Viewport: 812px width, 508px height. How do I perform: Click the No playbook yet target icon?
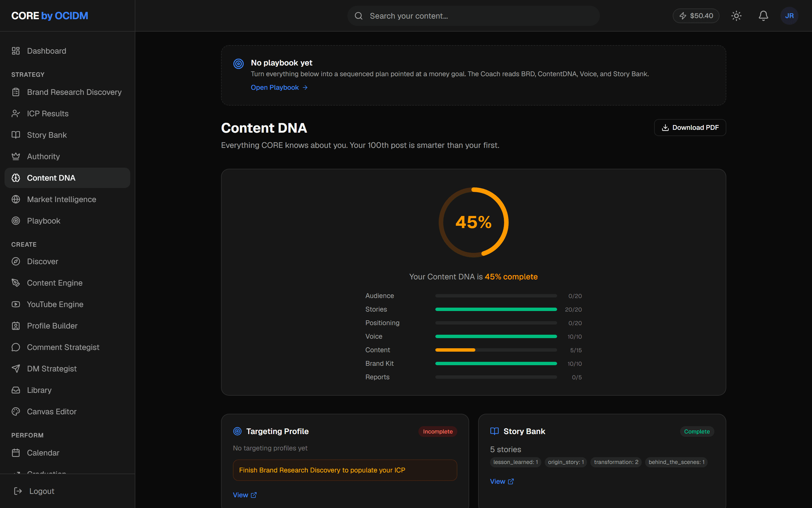(x=239, y=63)
